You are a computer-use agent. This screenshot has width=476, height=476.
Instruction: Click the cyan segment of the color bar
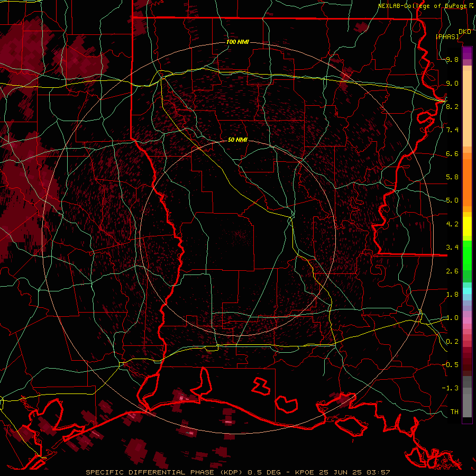point(467,290)
